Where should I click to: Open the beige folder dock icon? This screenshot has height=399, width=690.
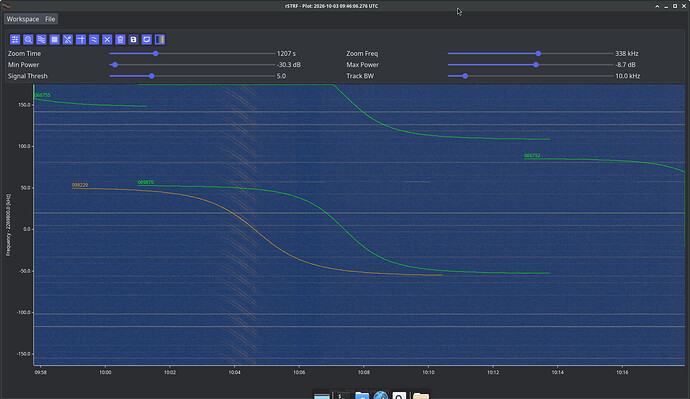click(421, 396)
